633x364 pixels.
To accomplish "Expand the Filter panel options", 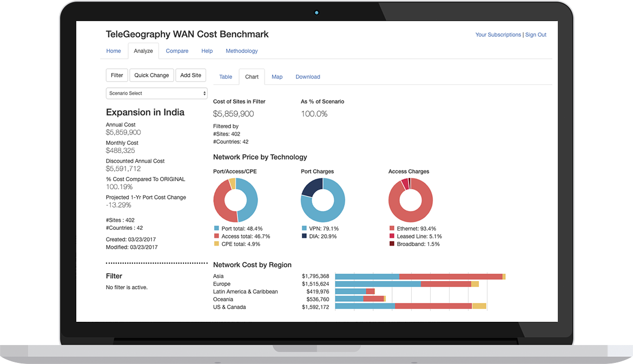I will pyautogui.click(x=116, y=75).
